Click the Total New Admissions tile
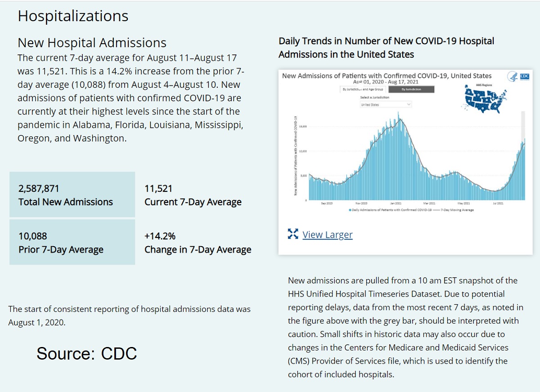The image size is (540, 392). (x=72, y=195)
